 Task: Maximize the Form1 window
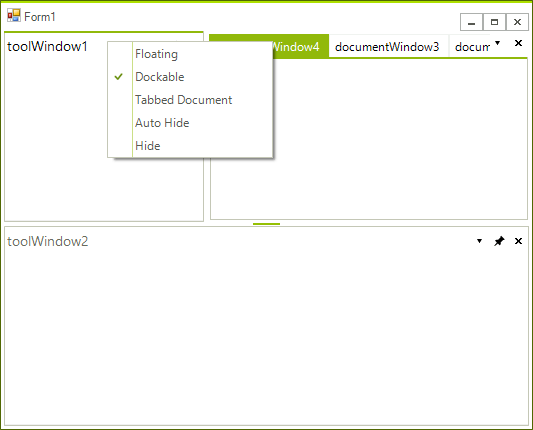(x=495, y=22)
